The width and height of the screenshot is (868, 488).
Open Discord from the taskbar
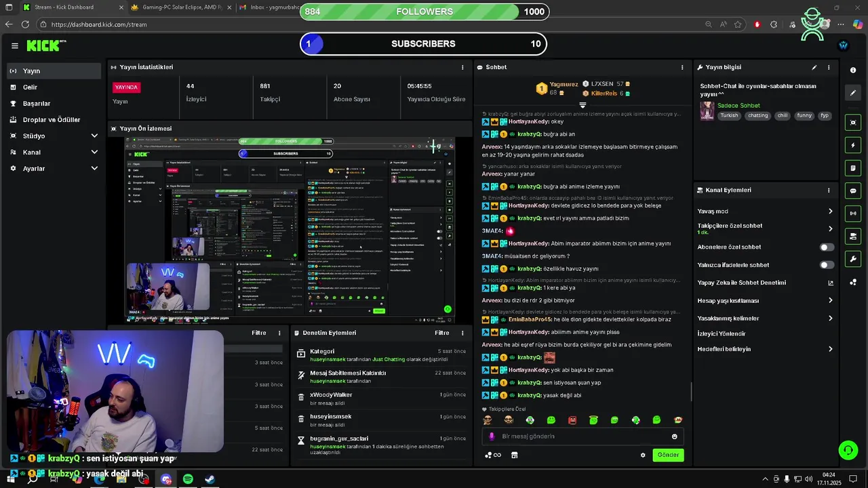click(x=166, y=479)
